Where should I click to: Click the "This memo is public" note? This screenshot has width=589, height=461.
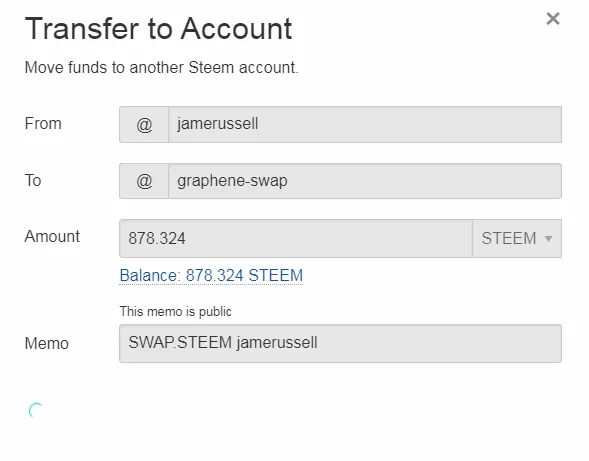click(175, 311)
